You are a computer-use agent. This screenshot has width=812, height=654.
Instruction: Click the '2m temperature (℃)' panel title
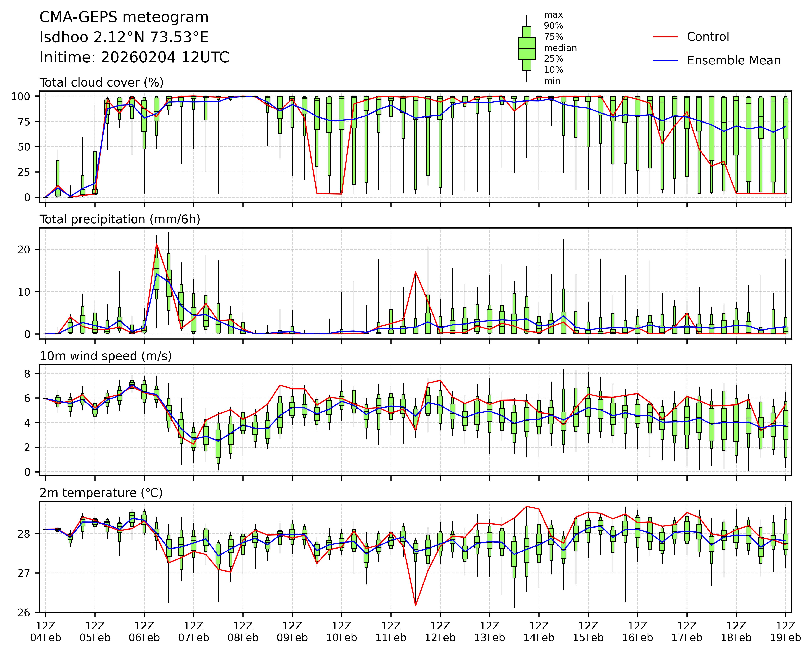point(101,493)
